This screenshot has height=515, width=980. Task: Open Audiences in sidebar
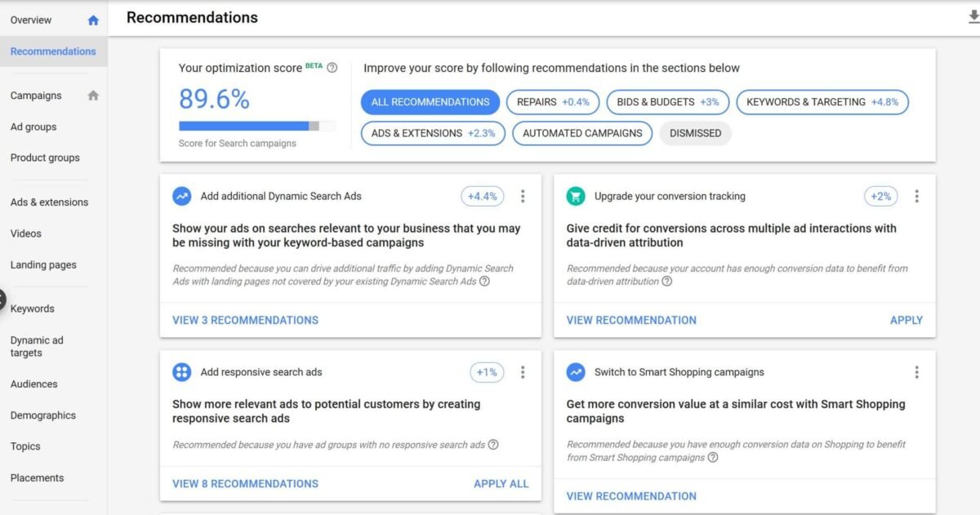coord(33,384)
